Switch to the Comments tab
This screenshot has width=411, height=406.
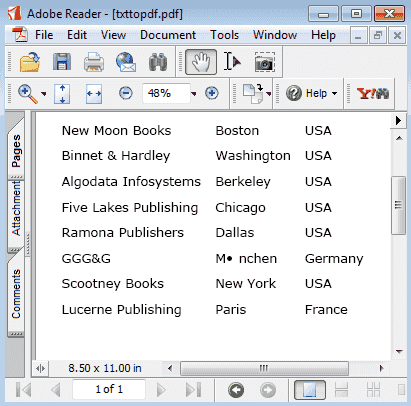click(x=16, y=293)
